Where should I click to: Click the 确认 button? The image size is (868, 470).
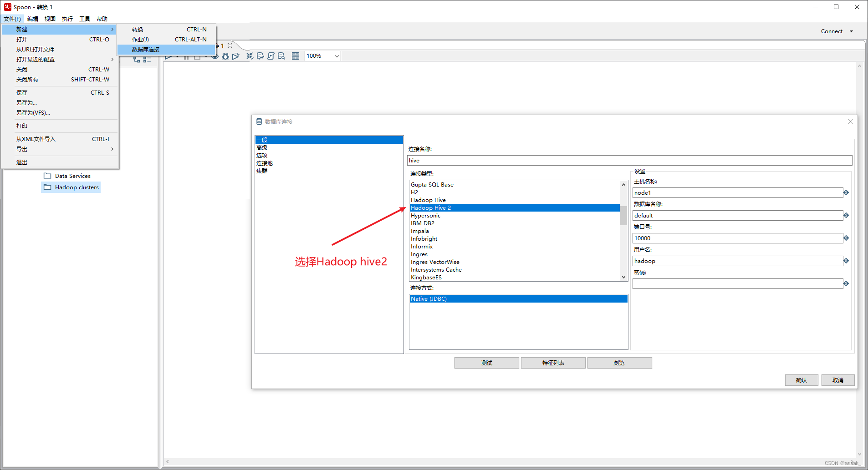[802, 380]
